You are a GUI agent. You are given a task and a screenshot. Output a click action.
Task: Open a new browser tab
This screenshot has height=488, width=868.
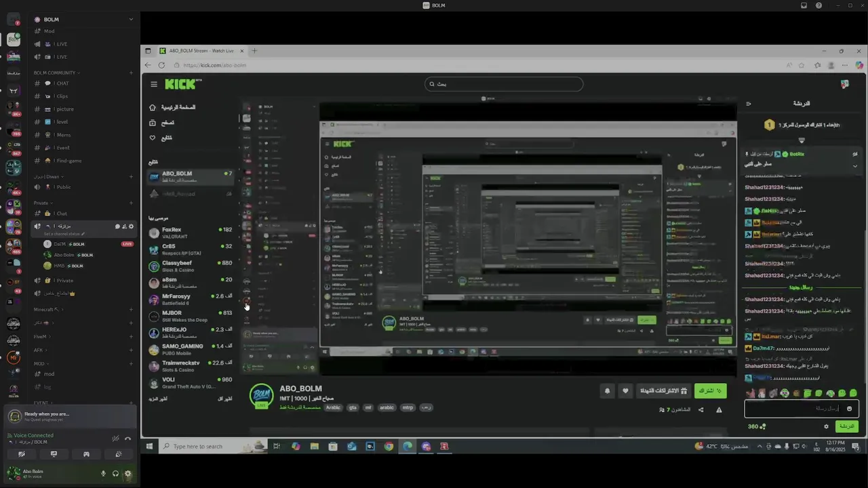tap(254, 50)
